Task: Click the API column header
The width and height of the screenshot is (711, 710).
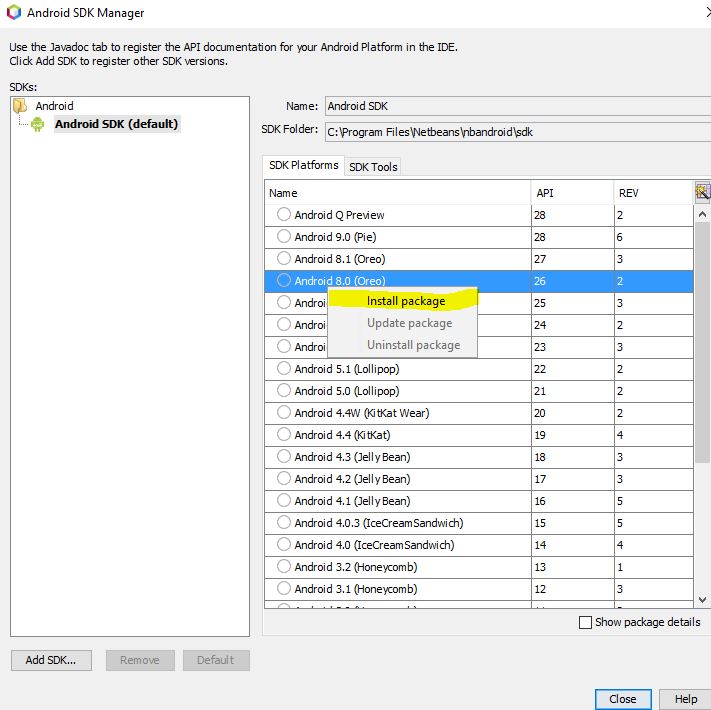Action: (572, 193)
